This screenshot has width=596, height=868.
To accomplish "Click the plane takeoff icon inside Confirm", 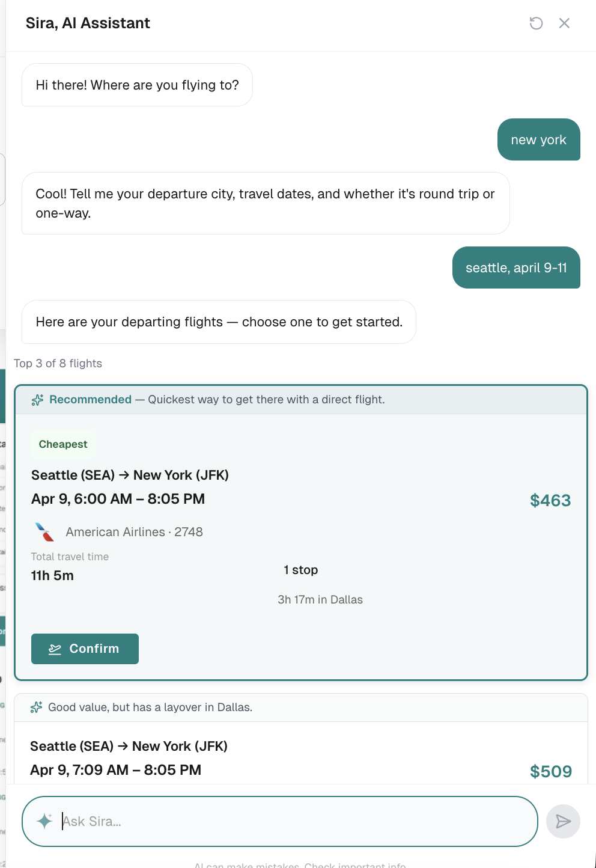I will pyautogui.click(x=54, y=649).
